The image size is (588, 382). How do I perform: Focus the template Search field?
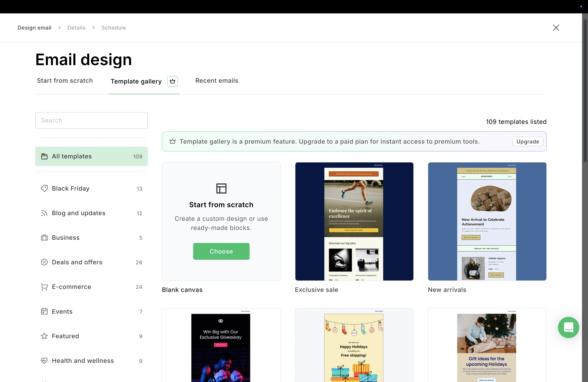91,120
